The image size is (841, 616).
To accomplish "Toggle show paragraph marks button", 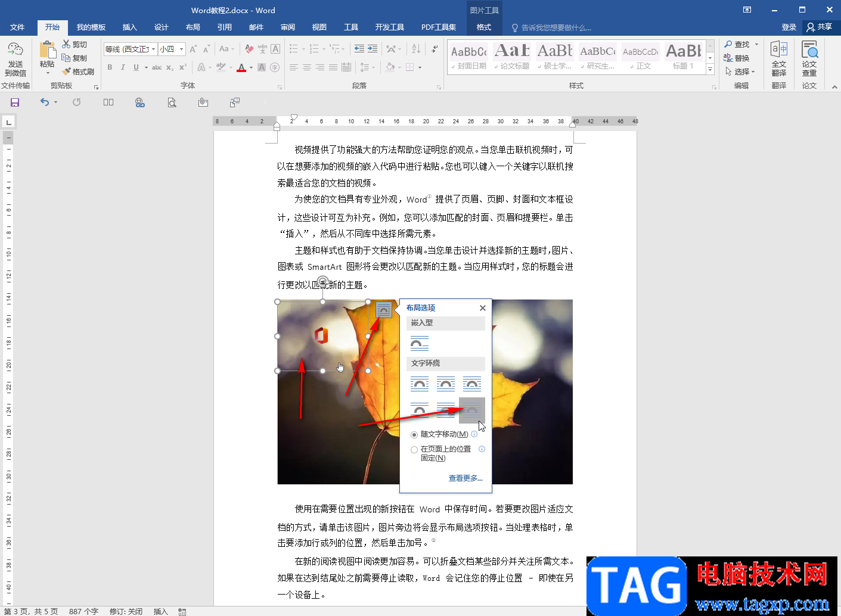I will pos(435,49).
